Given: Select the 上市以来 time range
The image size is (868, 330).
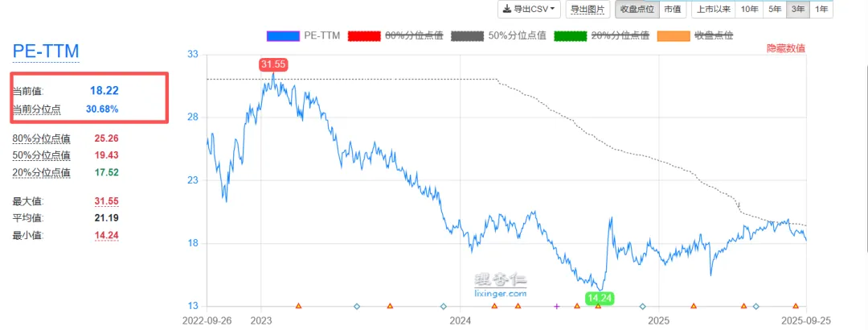Looking at the screenshot, I should pyautogui.click(x=714, y=9).
